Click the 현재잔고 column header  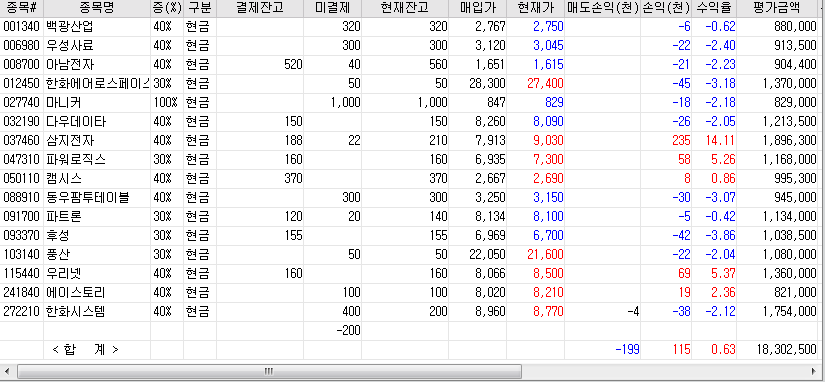click(x=405, y=8)
